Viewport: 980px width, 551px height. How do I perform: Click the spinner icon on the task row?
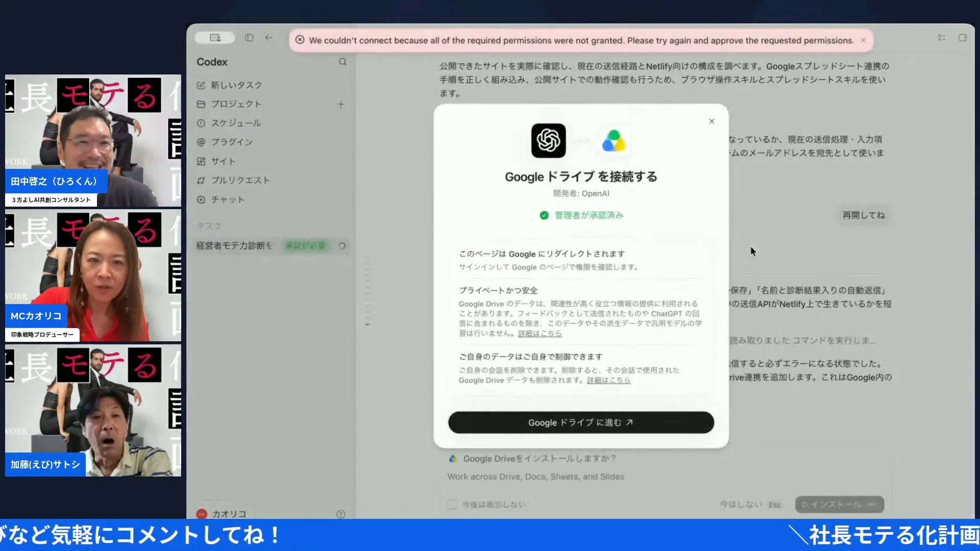[342, 246]
